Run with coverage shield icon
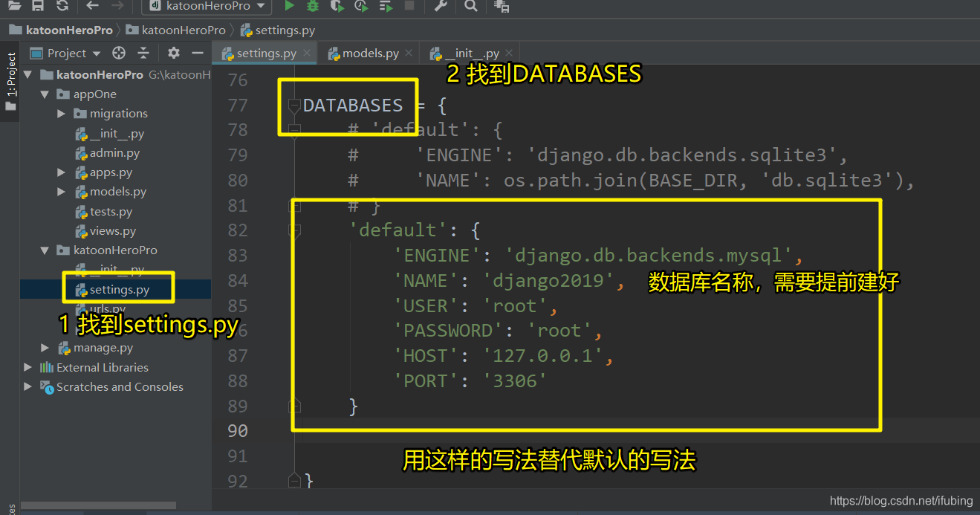This screenshot has height=515, width=980. [x=337, y=6]
